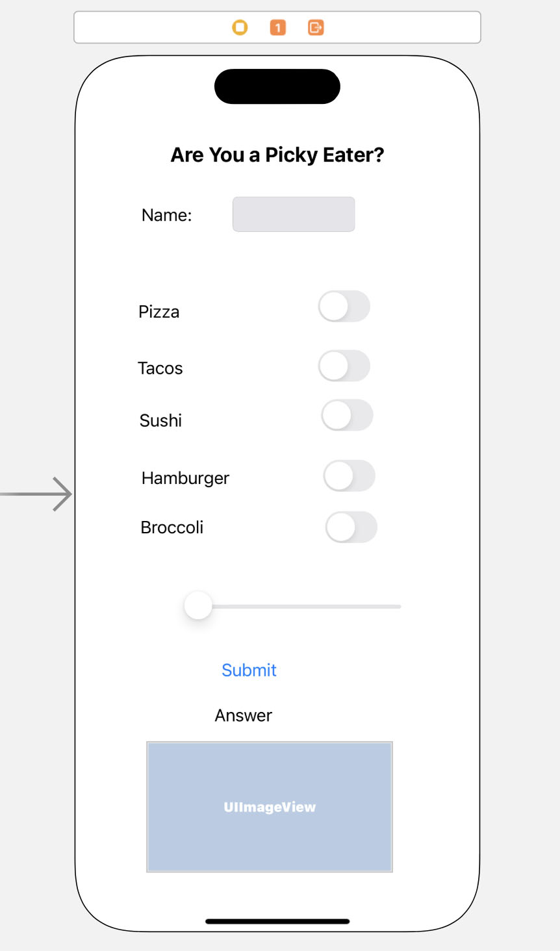Viewport: 560px width, 951px height.
Task: Click the Name text field
Action: pos(294,214)
